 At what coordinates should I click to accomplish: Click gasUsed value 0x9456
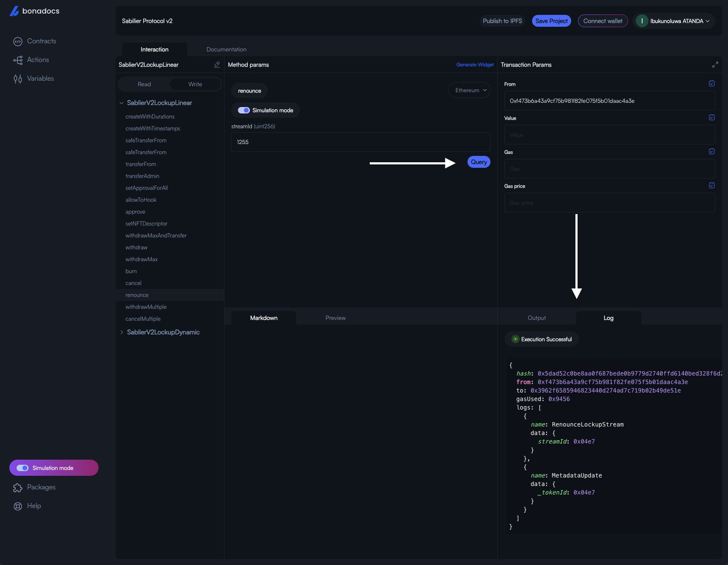tap(559, 399)
